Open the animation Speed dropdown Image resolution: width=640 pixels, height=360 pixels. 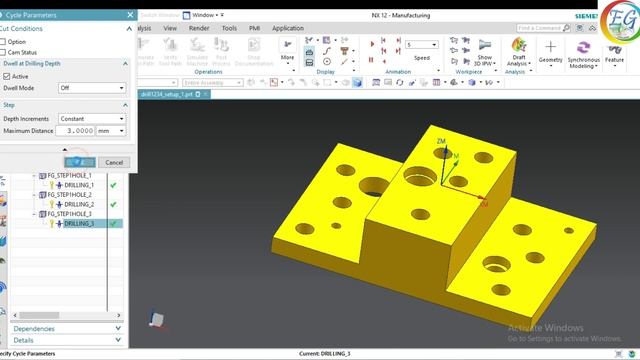[422, 44]
